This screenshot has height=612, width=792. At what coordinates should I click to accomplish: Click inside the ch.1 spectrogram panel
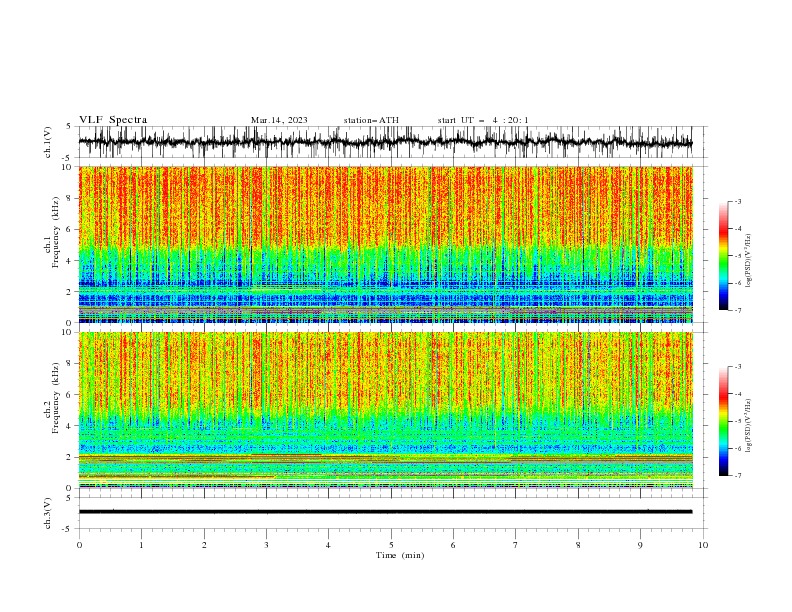point(385,244)
